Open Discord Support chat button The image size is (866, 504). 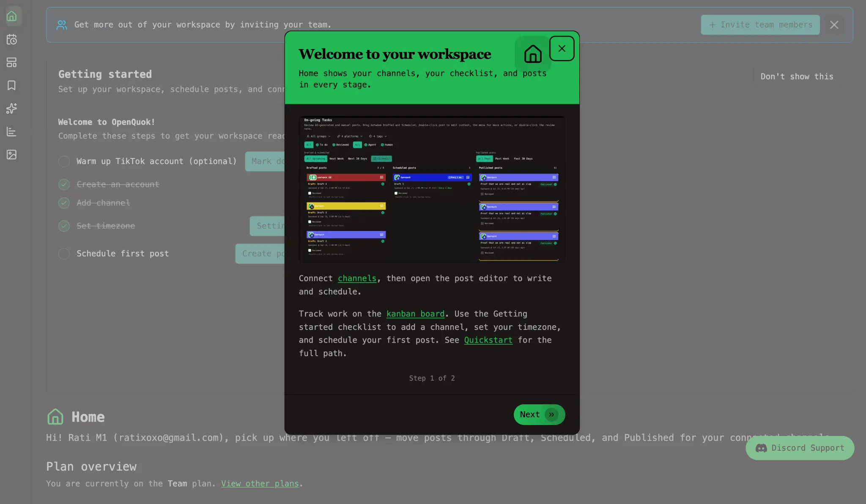(x=800, y=448)
